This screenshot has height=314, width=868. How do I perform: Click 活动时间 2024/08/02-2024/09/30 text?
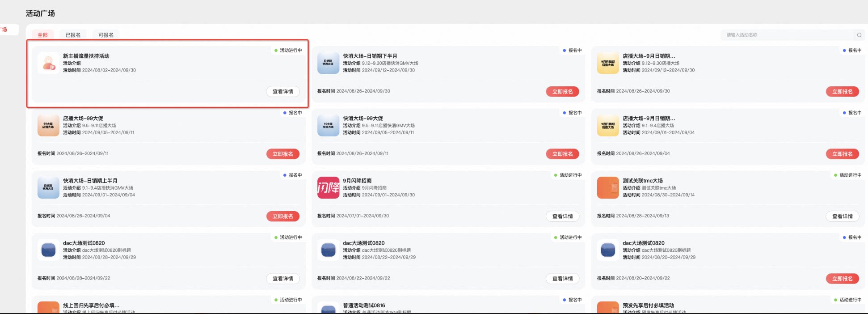click(99, 70)
